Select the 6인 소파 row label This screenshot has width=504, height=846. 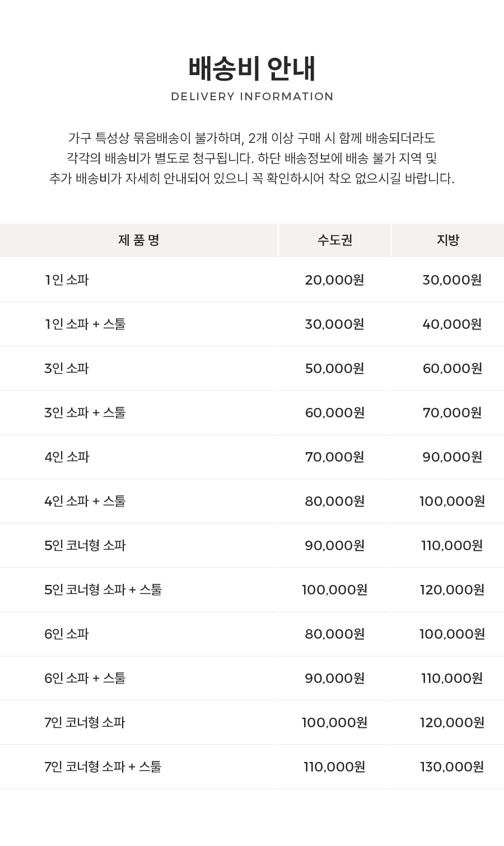(x=67, y=634)
